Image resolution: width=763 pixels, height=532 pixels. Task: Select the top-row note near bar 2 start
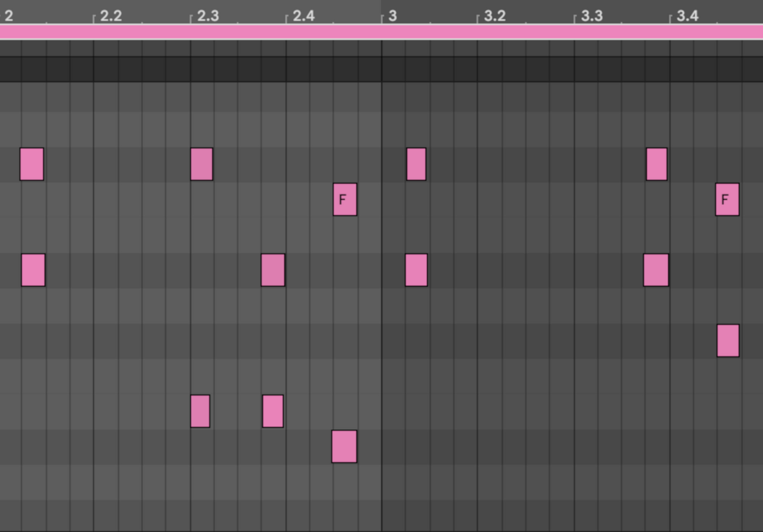point(32,164)
